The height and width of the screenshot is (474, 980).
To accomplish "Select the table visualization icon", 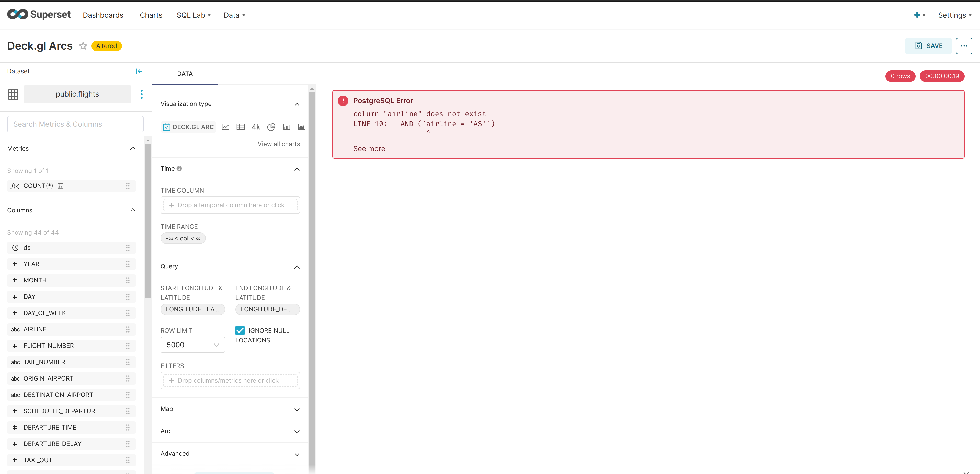I will point(241,127).
